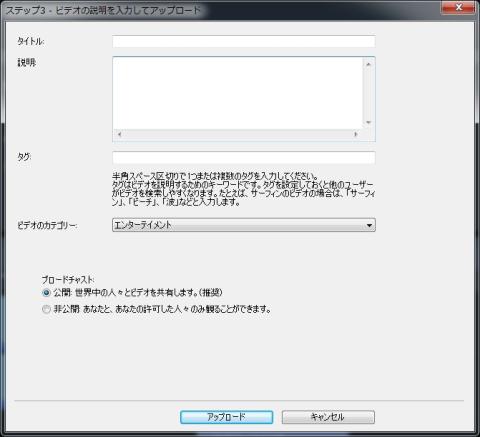480x437 pixels.
Task: Click the description box scroll-down arrow
Action: [x=368, y=123]
